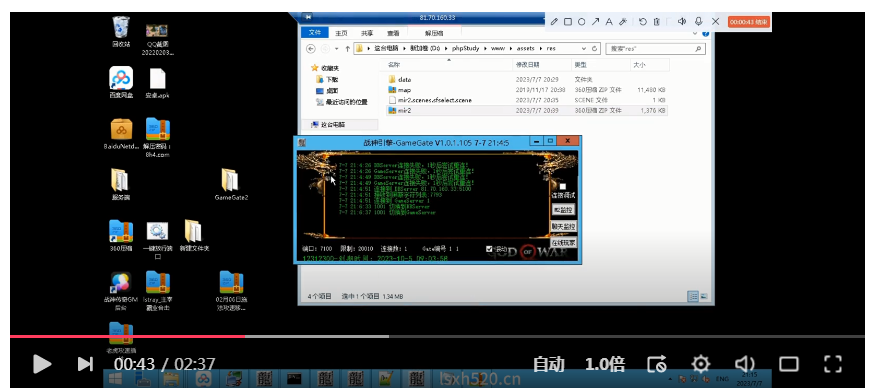Enter fullscreen mode in the player
Viewport: 877px width, 392px height.
coord(833,364)
